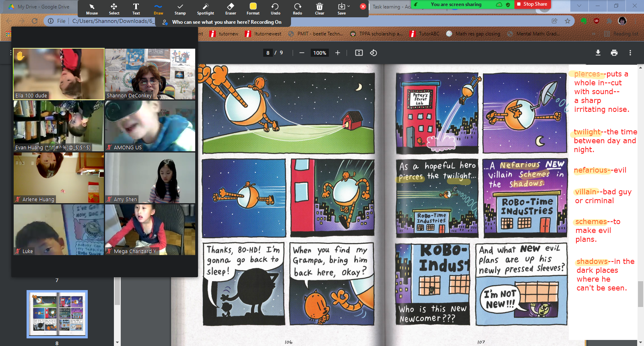Reload the browser page
644x346 pixels.
35,21
